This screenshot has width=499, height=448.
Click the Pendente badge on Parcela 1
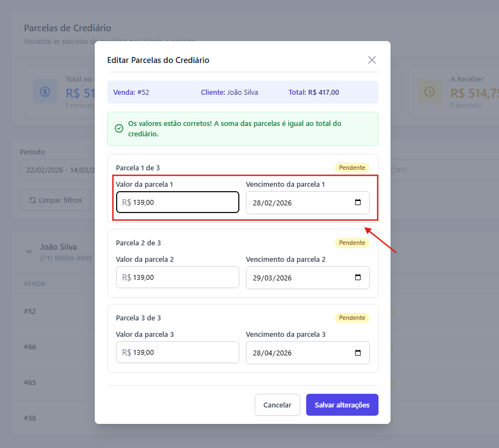pos(352,168)
